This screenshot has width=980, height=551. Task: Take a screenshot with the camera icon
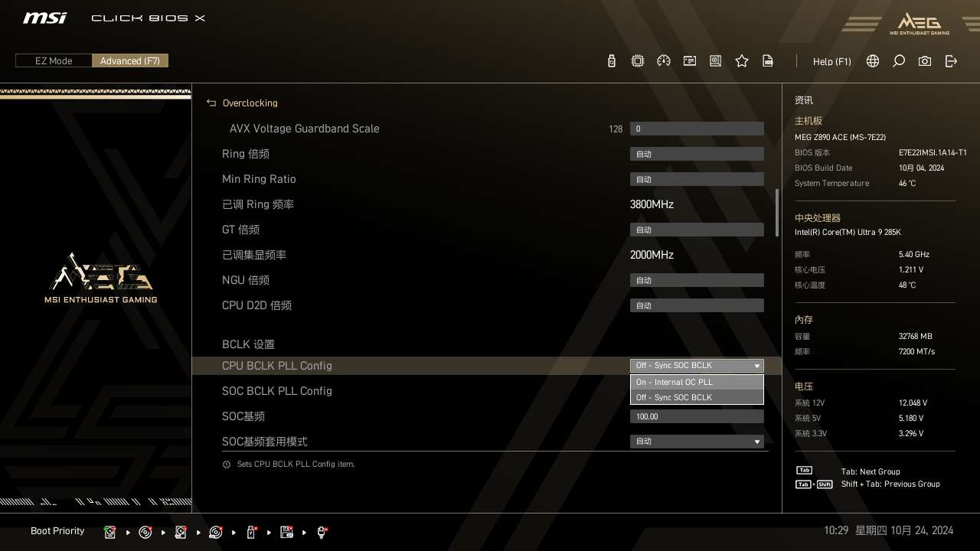925,61
